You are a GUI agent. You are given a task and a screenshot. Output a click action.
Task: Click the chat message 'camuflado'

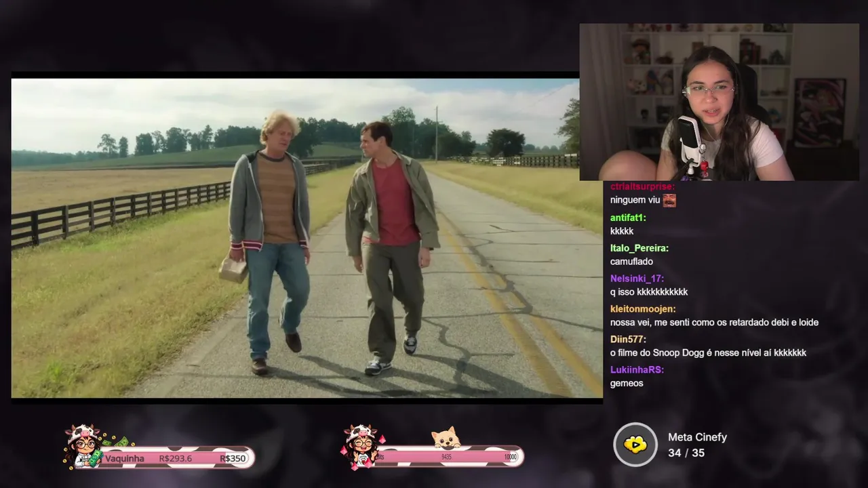click(x=631, y=262)
